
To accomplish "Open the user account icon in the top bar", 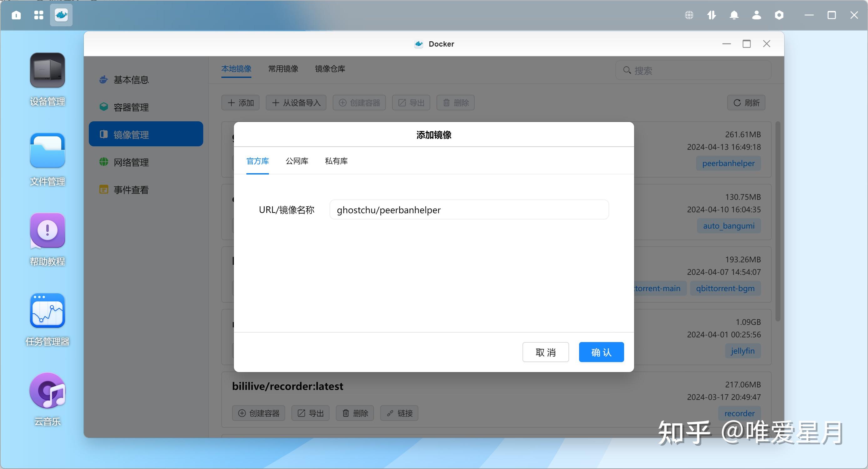I will (x=756, y=15).
